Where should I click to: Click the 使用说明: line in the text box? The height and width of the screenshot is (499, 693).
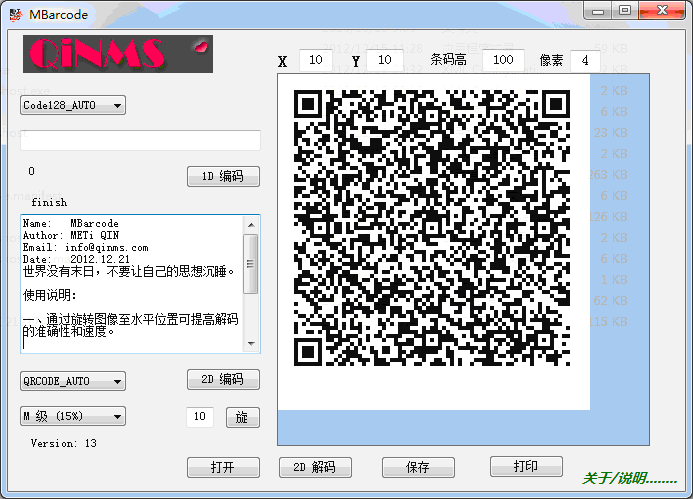tap(50, 295)
